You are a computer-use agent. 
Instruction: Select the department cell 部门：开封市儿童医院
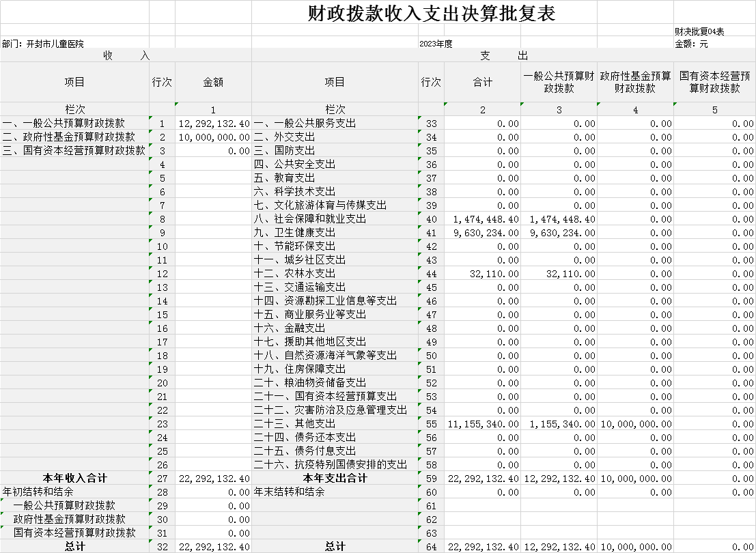click(43, 44)
